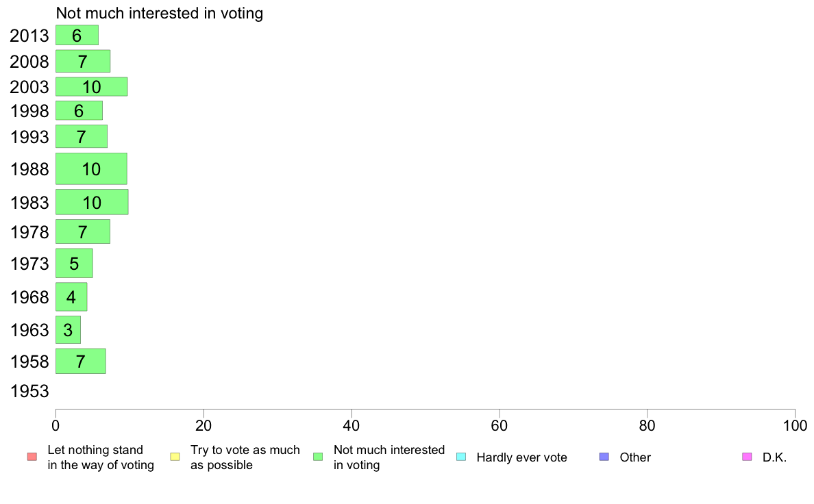Viewport: 814px width, 504px height.
Task: Click the cyan 'Hardly ever vote' legend swatch
Action: (461, 457)
